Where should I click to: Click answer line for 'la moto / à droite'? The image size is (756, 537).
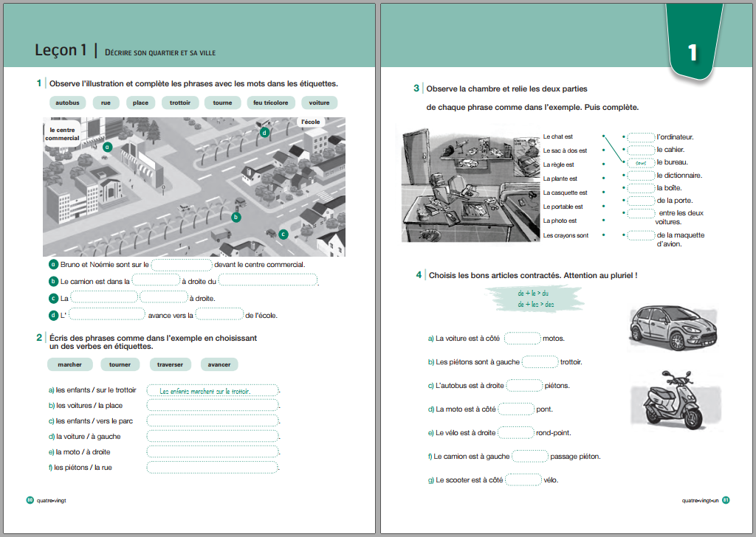(212, 451)
